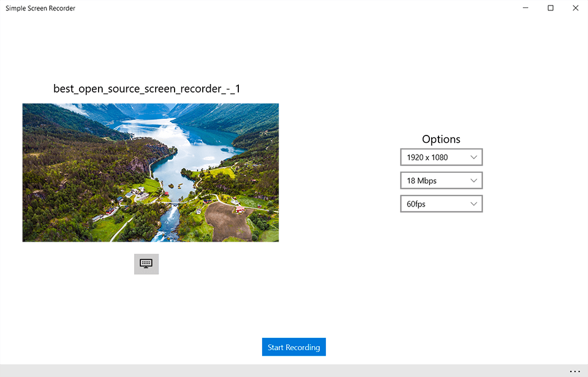Click the bottom command bar area
The height and width of the screenshot is (377, 588).
coord(294,370)
